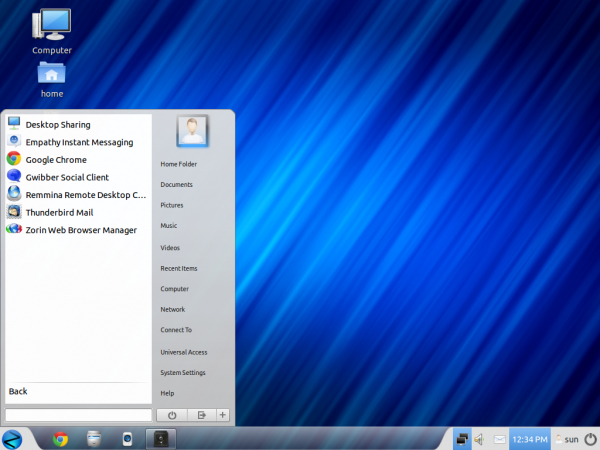Click the Chrome logo in menu list
The image size is (600, 450).
point(14,158)
